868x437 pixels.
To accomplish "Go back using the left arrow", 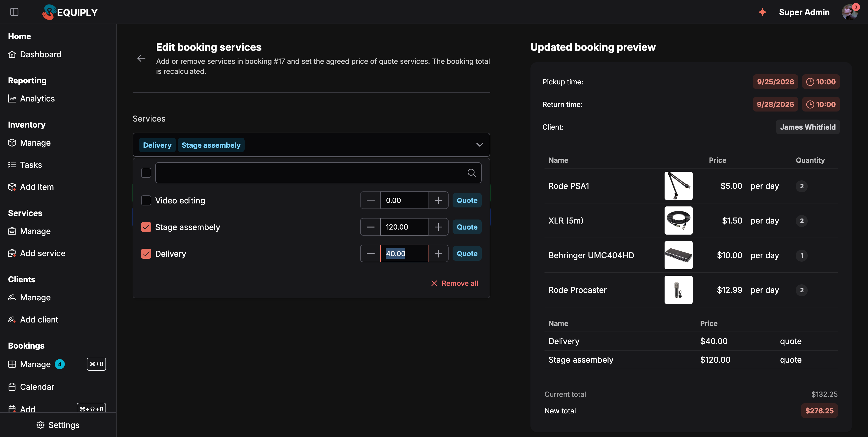I will pos(141,58).
